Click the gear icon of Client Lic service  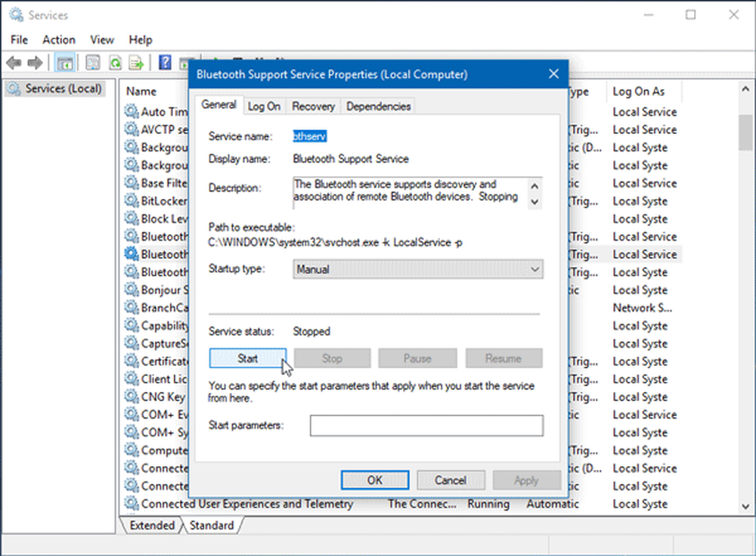pyautogui.click(x=131, y=379)
